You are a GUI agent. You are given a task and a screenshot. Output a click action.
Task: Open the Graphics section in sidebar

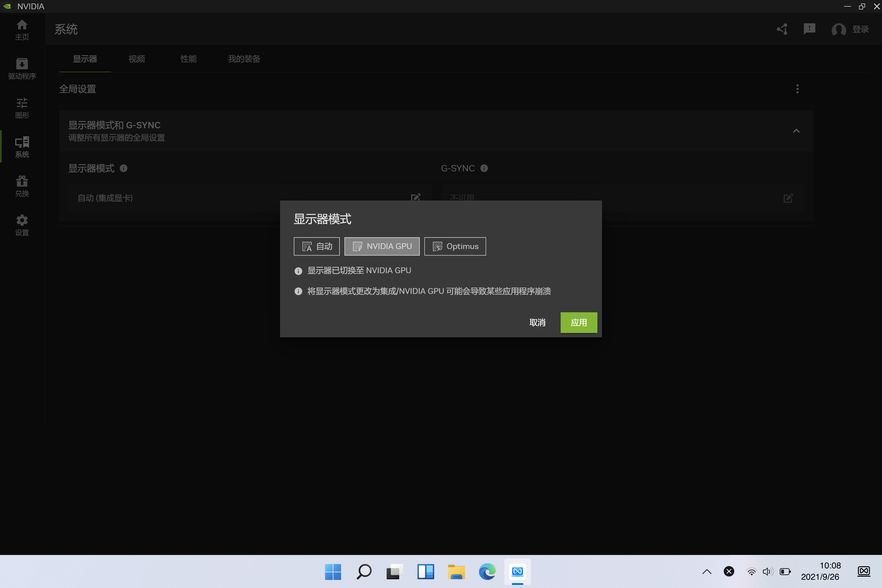click(22, 107)
